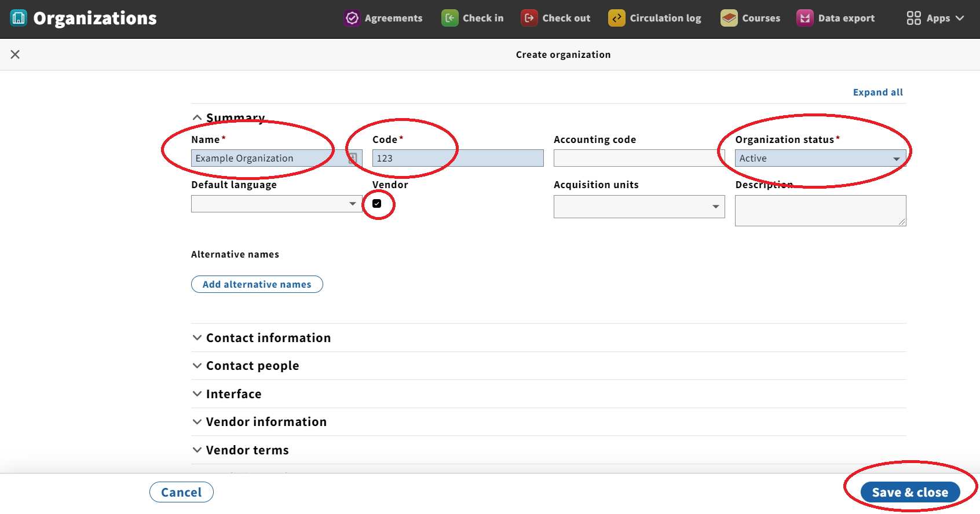The height and width of the screenshot is (514, 980).
Task: Click the Data export menu label
Action: tap(846, 18)
